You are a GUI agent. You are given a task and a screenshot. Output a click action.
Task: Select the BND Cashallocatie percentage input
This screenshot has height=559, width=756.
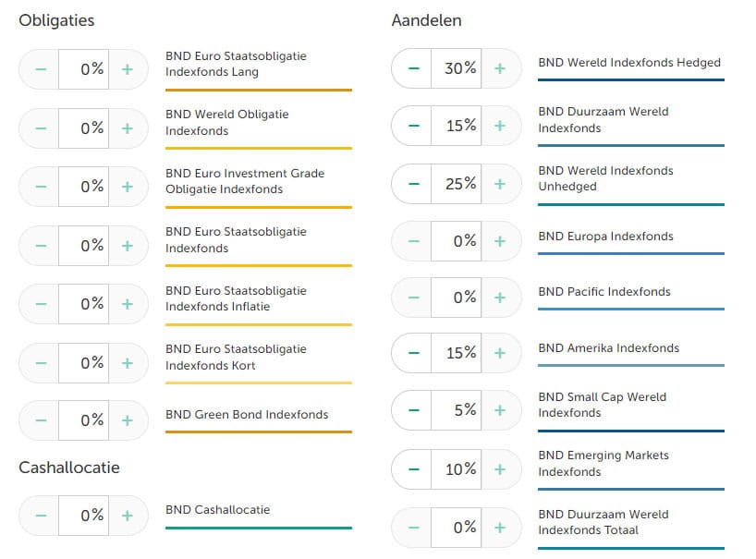click(83, 516)
